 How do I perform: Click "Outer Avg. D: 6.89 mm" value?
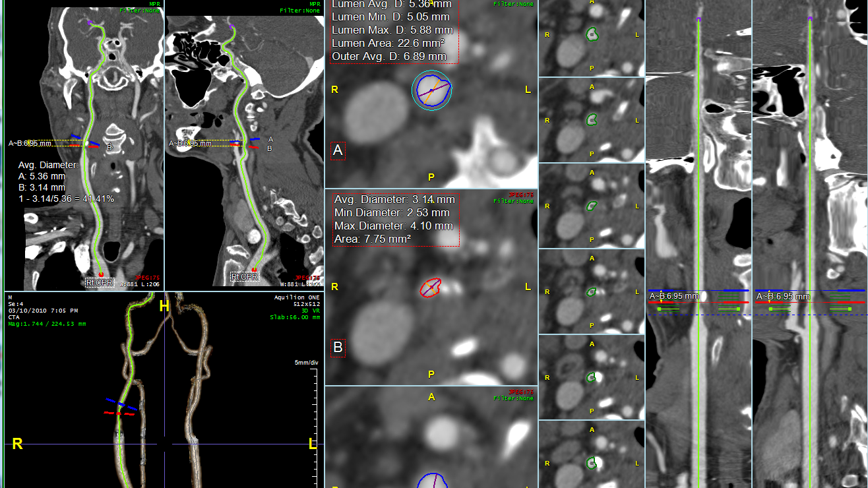(389, 57)
